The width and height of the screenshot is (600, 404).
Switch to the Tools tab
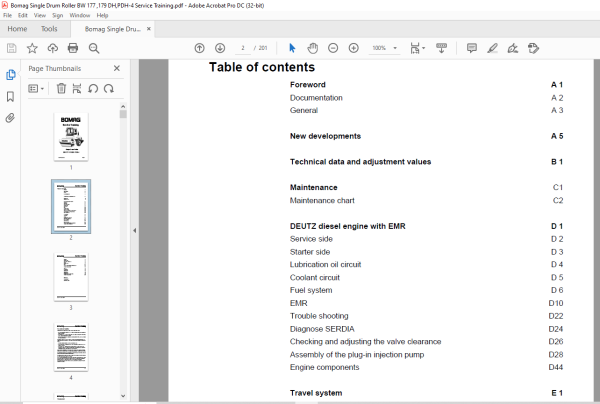coord(49,29)
